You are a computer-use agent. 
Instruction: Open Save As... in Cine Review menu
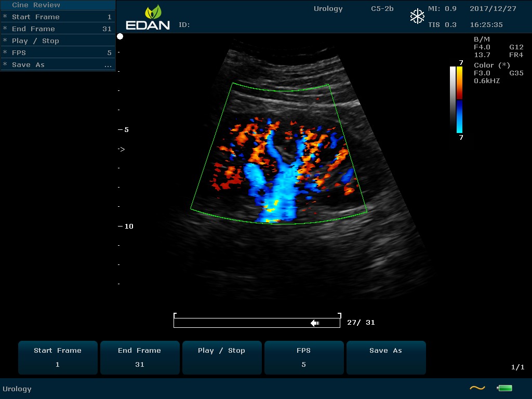pyautogui.click(x=57, y=64)
